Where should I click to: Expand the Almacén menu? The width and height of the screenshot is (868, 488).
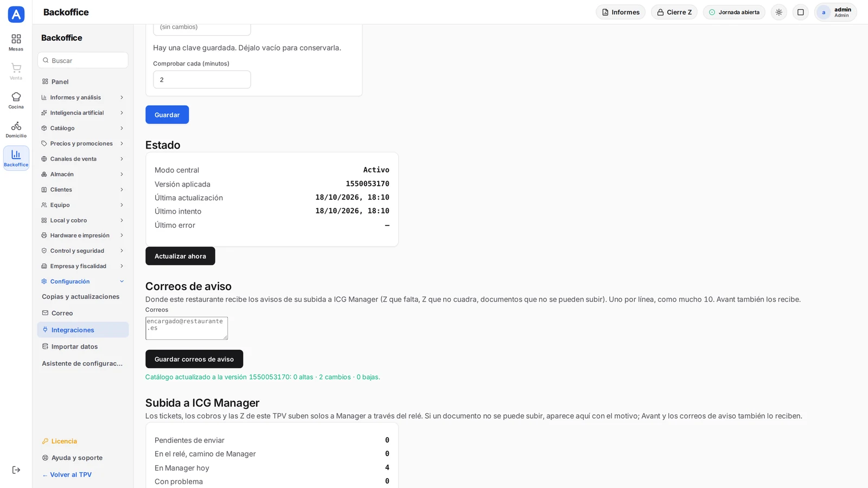pos(83,174)
